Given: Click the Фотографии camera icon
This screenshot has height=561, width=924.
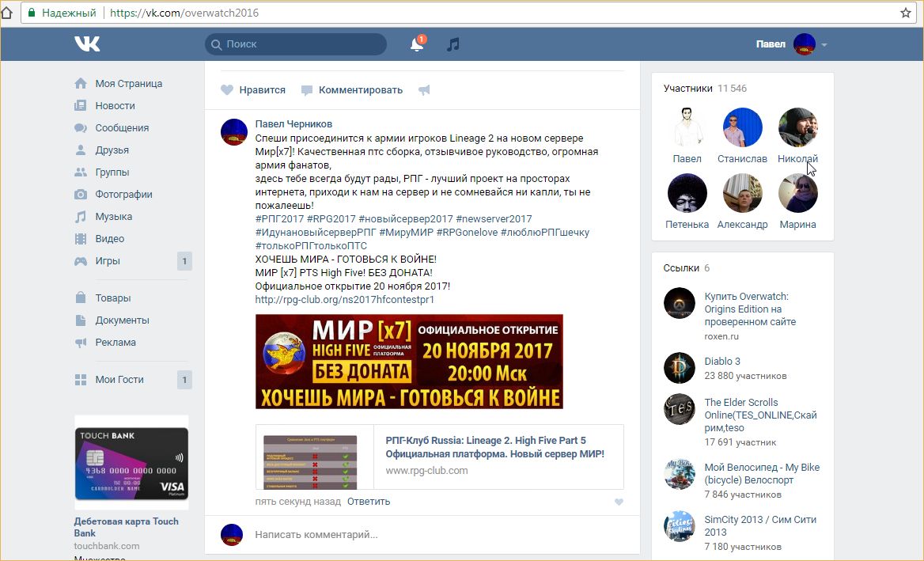Looking at the screenshot, I should click(81, 195).
